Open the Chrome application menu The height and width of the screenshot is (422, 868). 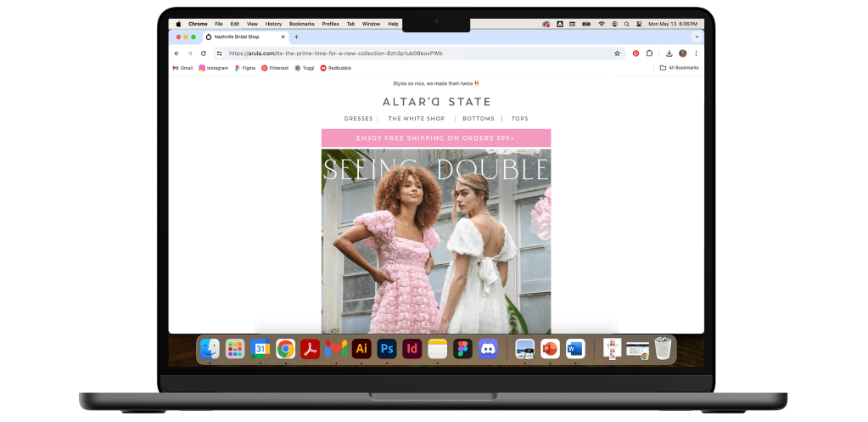click(x=198, y=24)
